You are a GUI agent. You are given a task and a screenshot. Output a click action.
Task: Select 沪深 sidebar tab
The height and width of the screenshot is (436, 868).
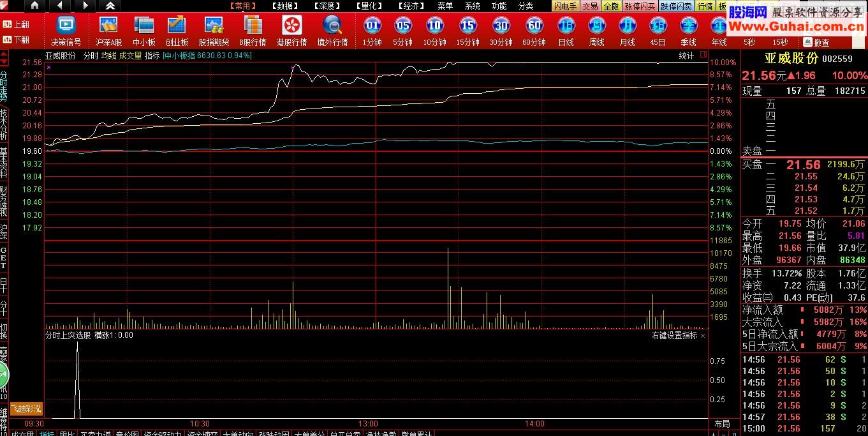pos(4,232)
